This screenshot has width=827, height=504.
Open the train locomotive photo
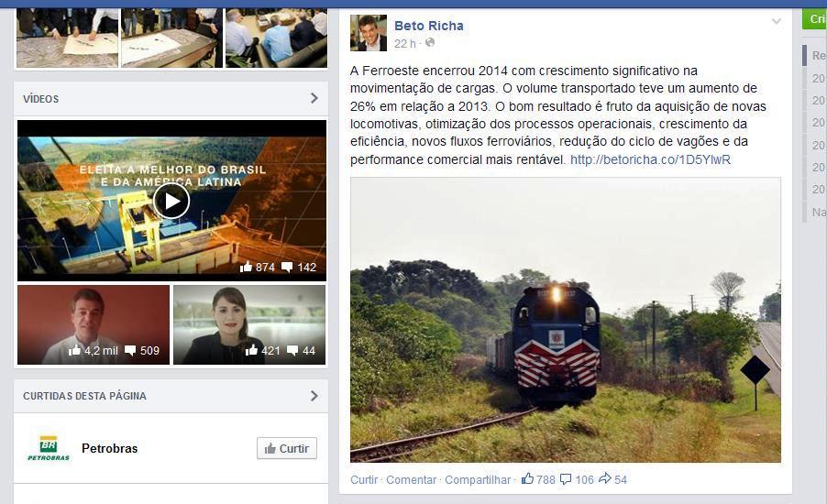point(566,320)
